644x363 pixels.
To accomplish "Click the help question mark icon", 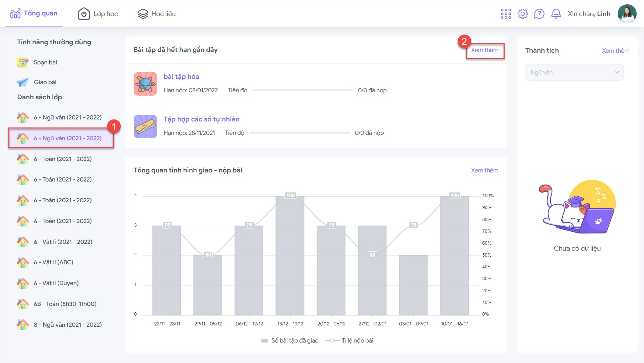I will [x=539, y=14].
